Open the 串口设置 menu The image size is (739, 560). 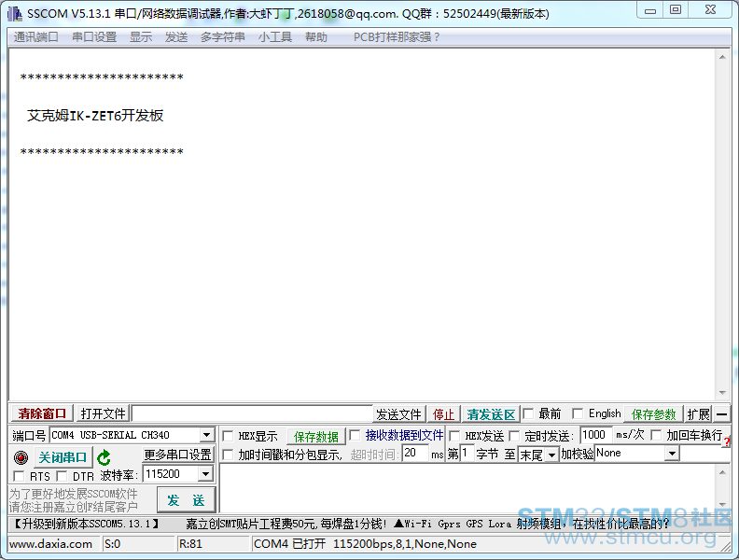tap(94, 37)
